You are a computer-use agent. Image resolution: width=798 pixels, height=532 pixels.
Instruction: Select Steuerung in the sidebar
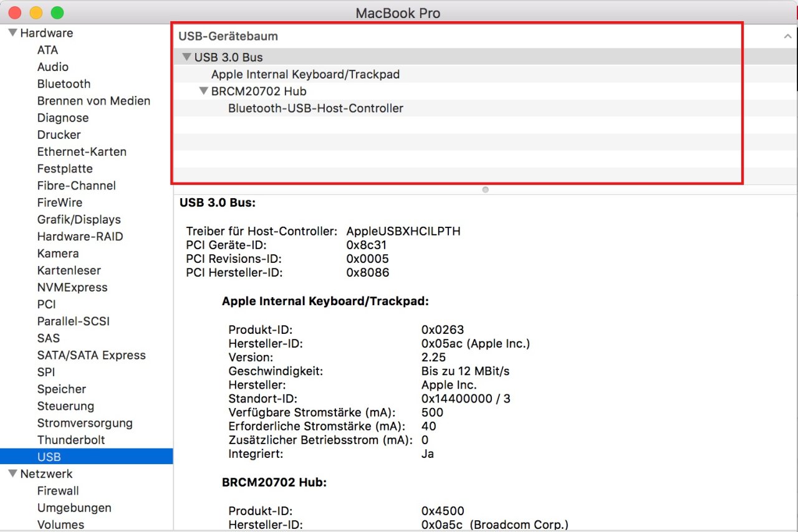coord(65,406)
